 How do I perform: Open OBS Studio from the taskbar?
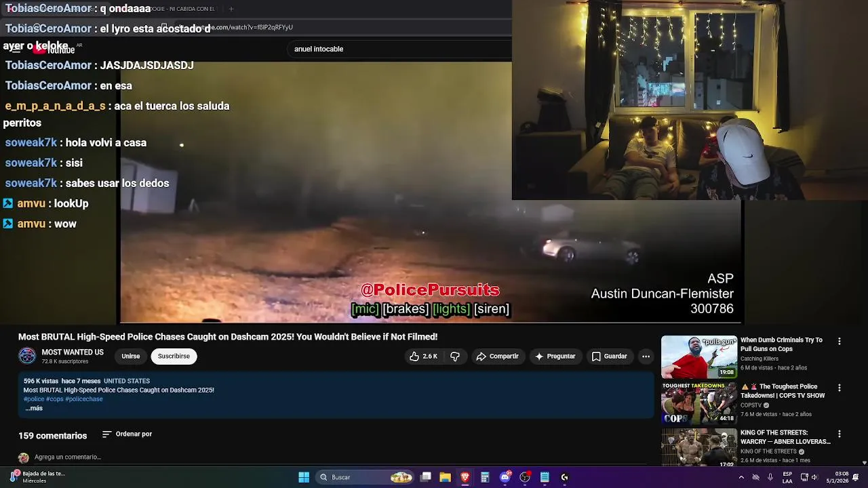coord(524,477)
